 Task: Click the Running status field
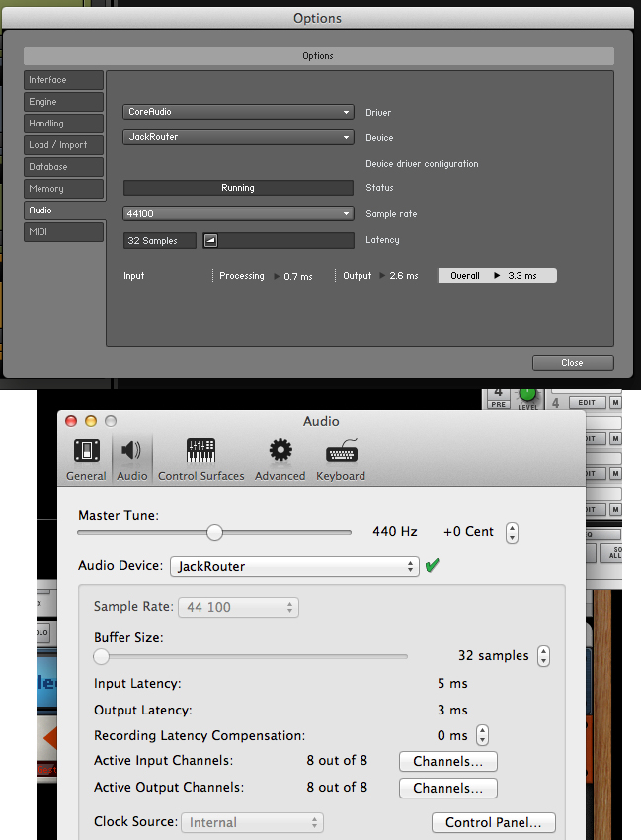point(238,188)
